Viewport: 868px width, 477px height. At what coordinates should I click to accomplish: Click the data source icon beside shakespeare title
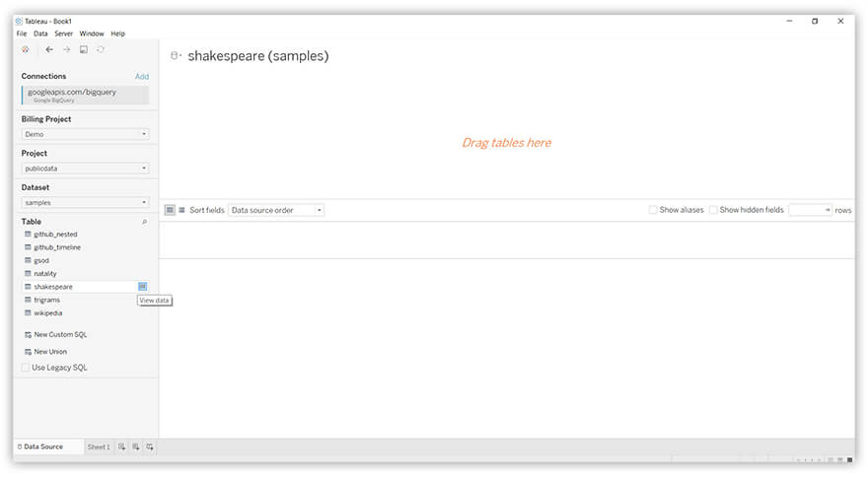[x=176, y=56]
